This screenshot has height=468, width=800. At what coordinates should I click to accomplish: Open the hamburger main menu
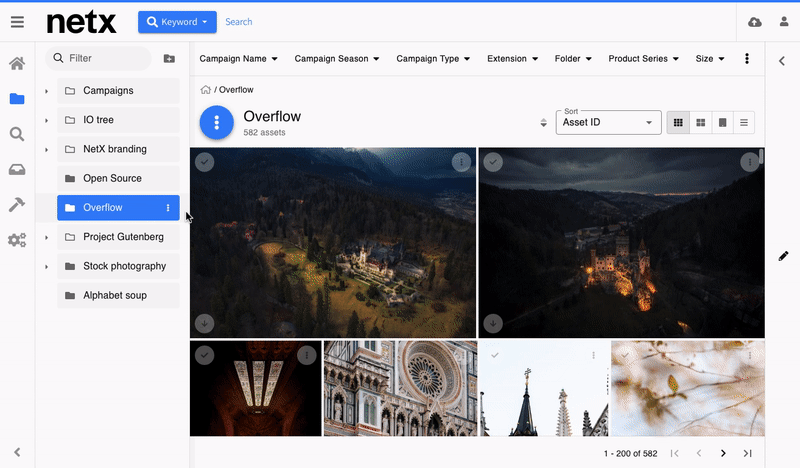17,22
